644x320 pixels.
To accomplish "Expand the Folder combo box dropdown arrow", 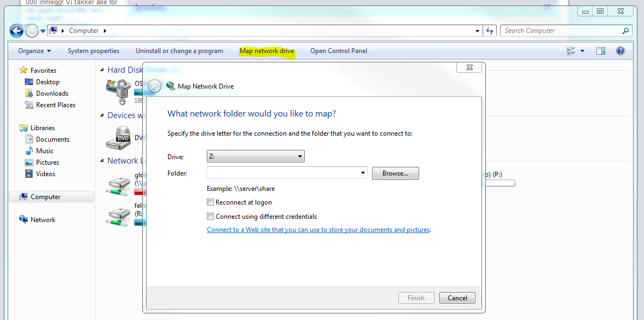I will click(363, 173).
